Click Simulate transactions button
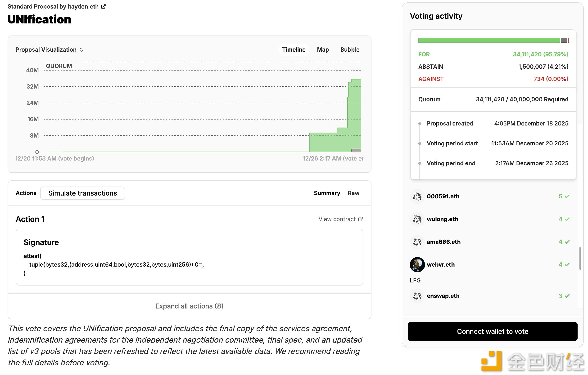 82,193
